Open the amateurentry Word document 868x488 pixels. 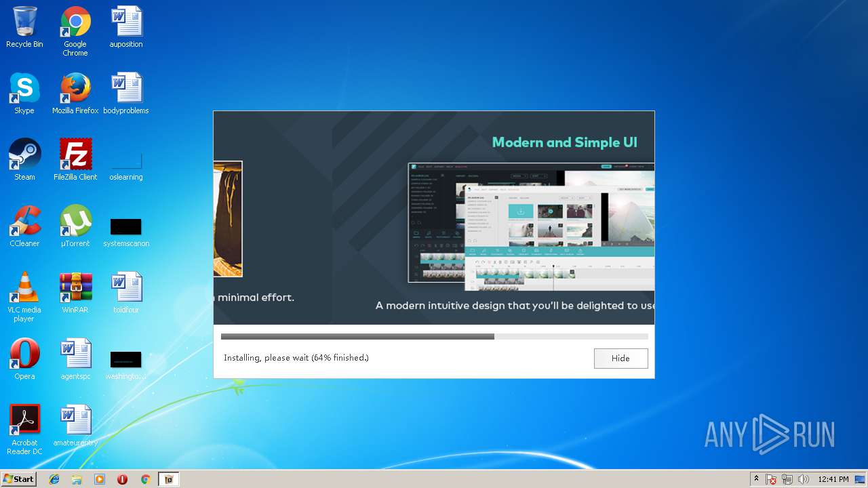pos(75,426)
